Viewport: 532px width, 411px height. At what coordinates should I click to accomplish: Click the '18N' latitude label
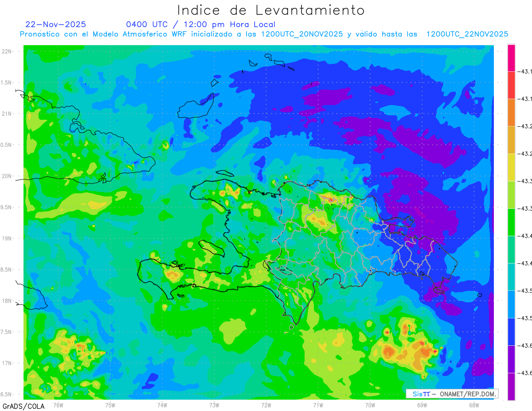(7, 301)
